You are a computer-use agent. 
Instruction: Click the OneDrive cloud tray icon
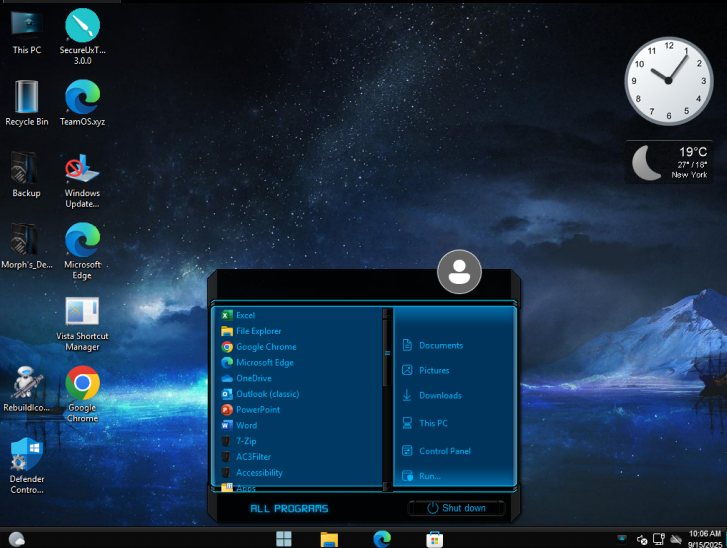pos(676,540)
